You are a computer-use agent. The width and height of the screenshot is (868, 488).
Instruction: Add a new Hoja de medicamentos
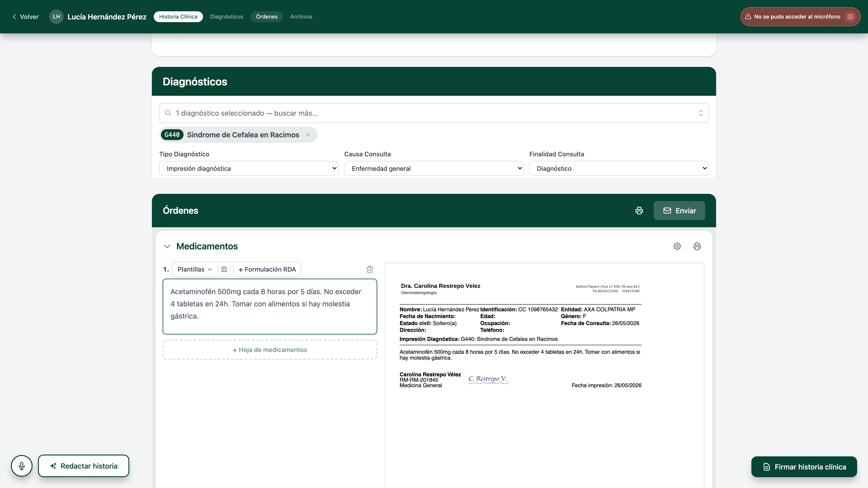click(270, 350)
